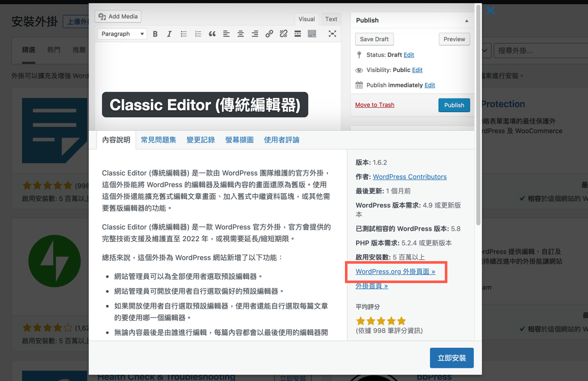Open the 使用者評論 tab
588x381 pixels.
(282, 140)
